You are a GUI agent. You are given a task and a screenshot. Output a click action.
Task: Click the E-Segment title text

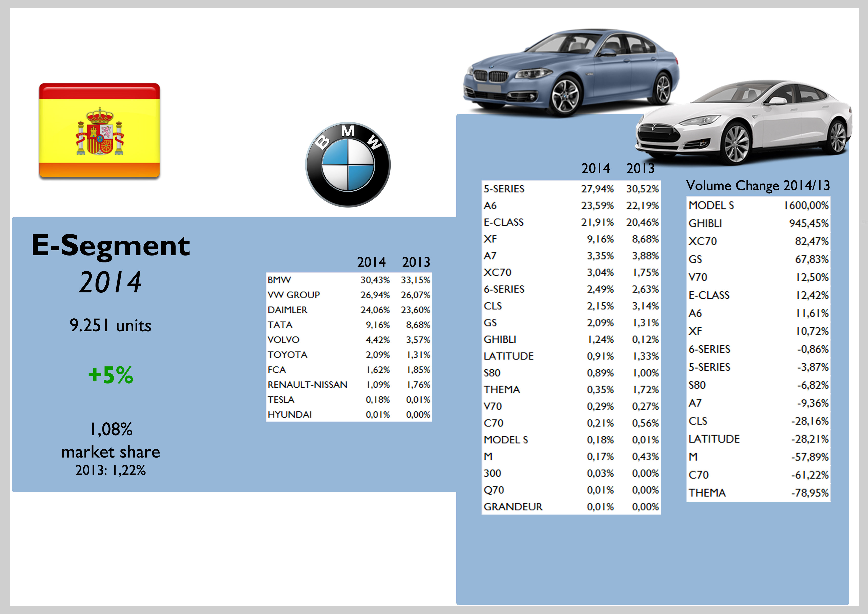(x=110, y=245)
